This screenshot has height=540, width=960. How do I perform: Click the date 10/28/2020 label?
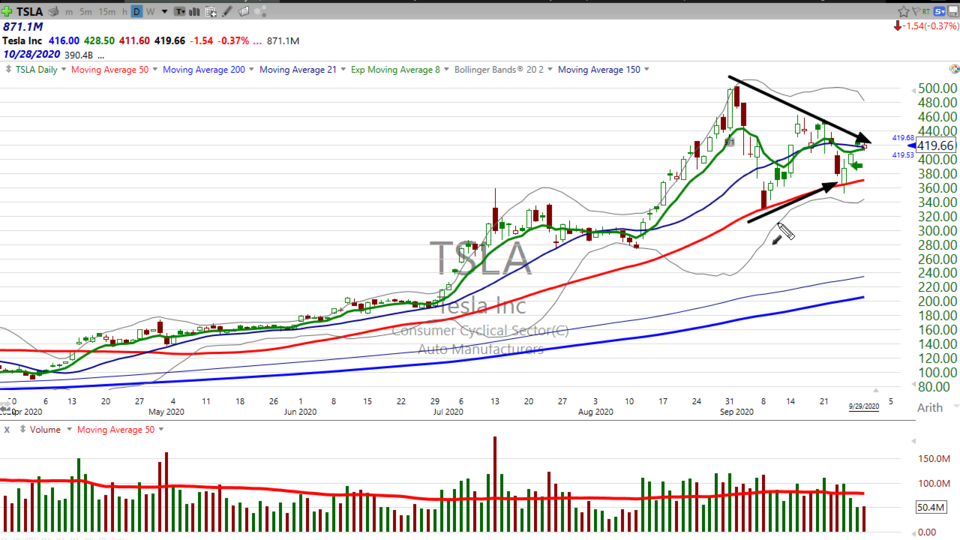31,54
